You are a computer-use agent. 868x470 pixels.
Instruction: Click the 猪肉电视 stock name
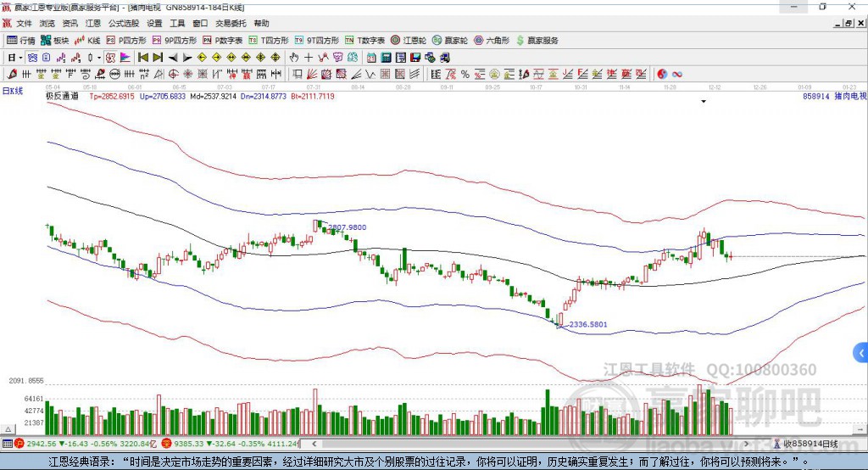click(850, 97)
